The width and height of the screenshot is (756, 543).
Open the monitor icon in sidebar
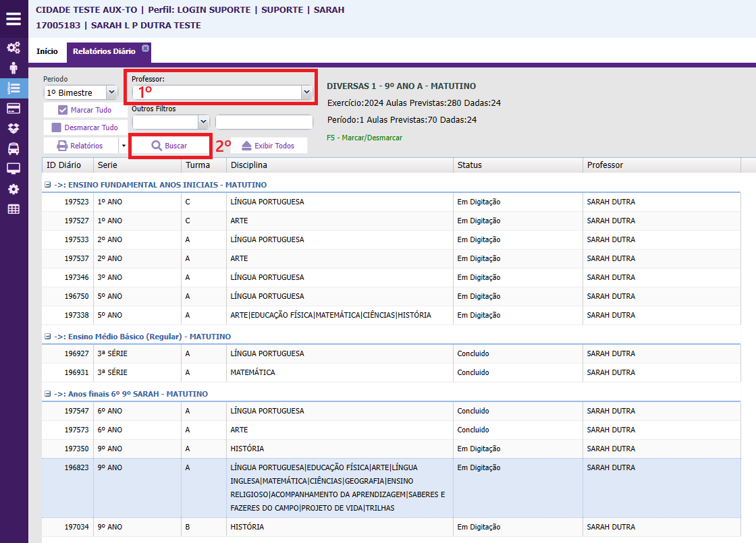[x=13, y=169]
